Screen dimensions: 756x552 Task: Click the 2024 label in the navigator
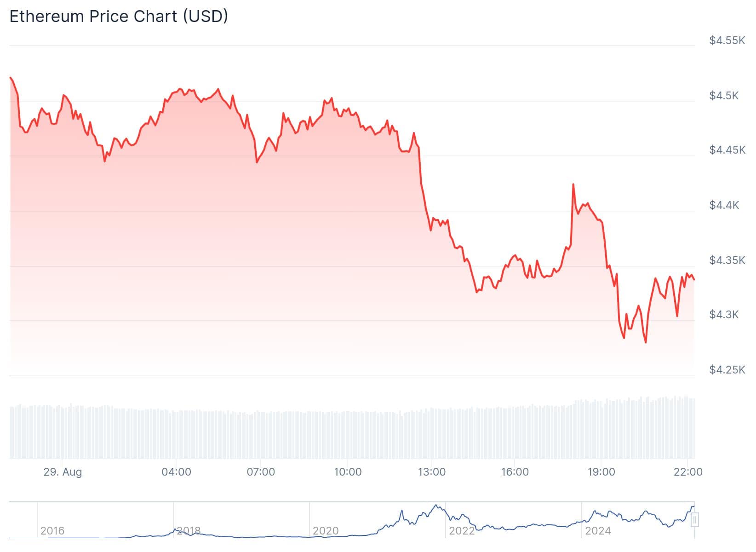[598, 531]
